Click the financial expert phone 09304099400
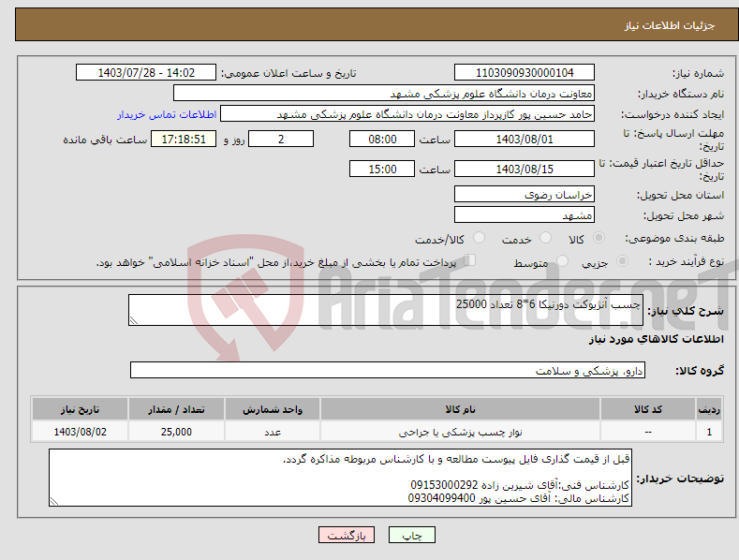739x560 pixels. point(441,498)
